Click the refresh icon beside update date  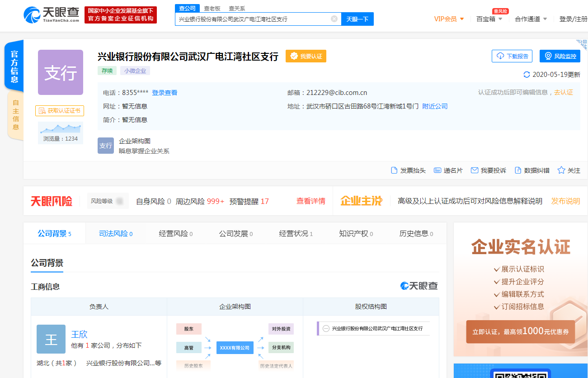[x=526, y=75]
